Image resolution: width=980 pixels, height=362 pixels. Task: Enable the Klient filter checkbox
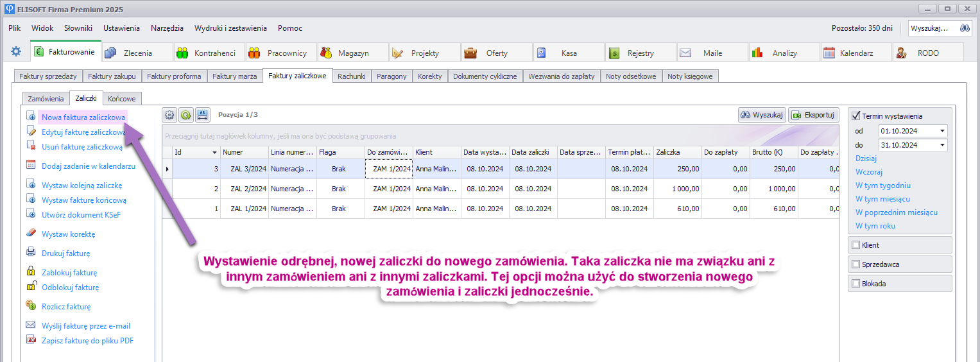[855, 245]
